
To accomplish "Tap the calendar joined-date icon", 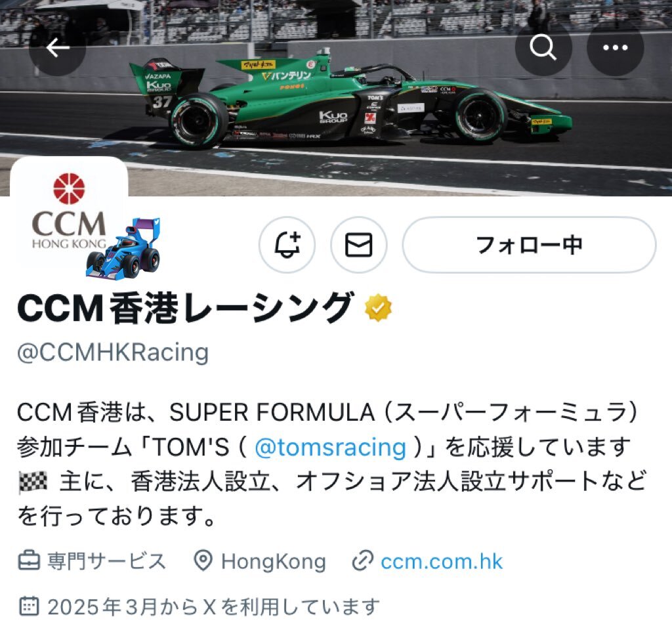I will (29, 606).
